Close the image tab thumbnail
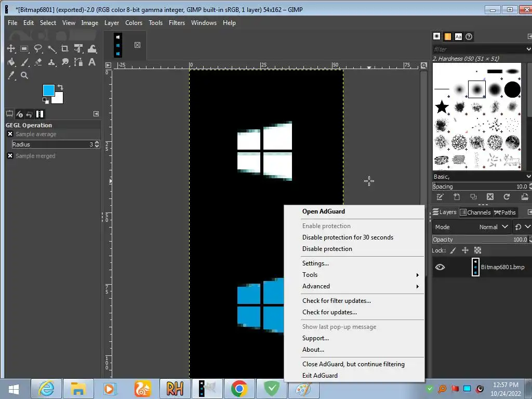Viewport: 532px width, 399px height. coord(137,45)
